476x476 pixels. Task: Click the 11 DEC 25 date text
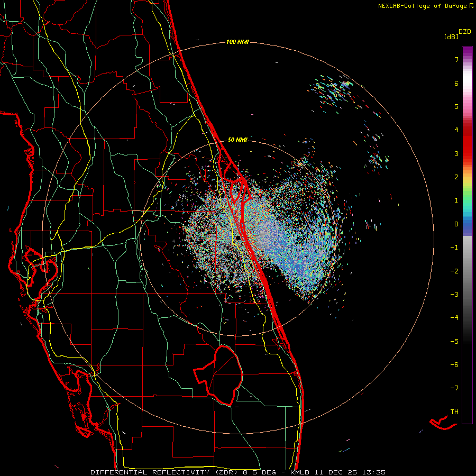coord(336,472)
